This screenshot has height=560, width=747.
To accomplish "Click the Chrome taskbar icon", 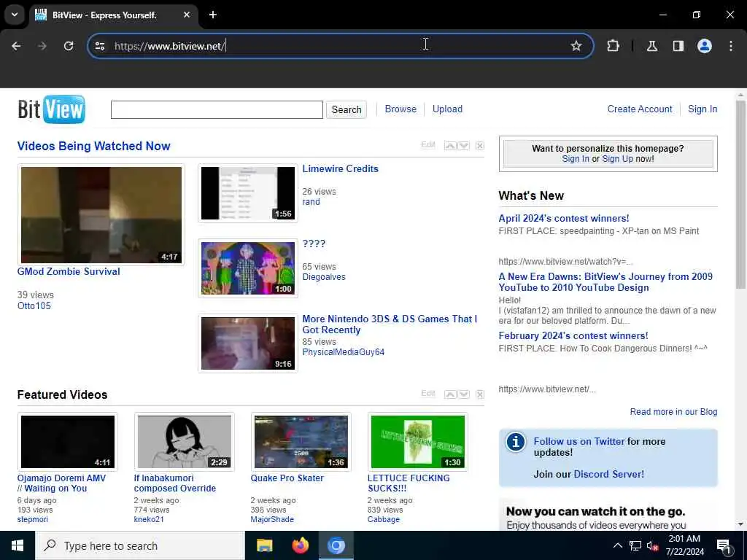I will (x=336, y=545).
